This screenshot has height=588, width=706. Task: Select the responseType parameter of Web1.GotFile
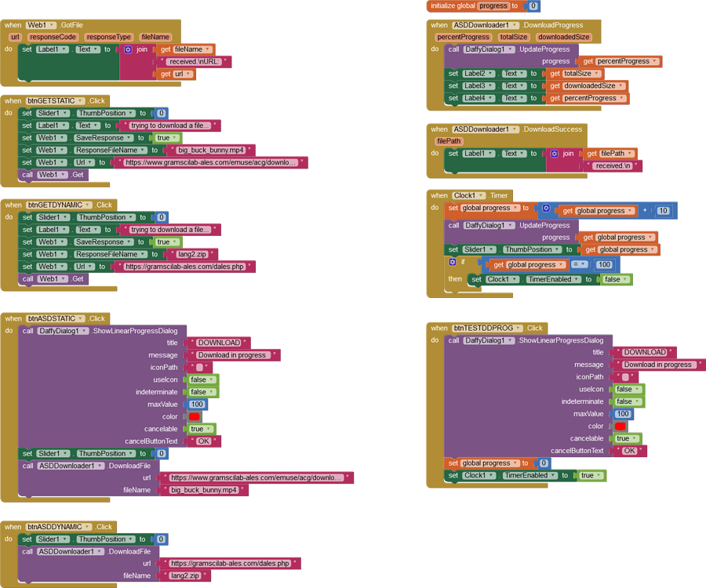click(108, 37)
